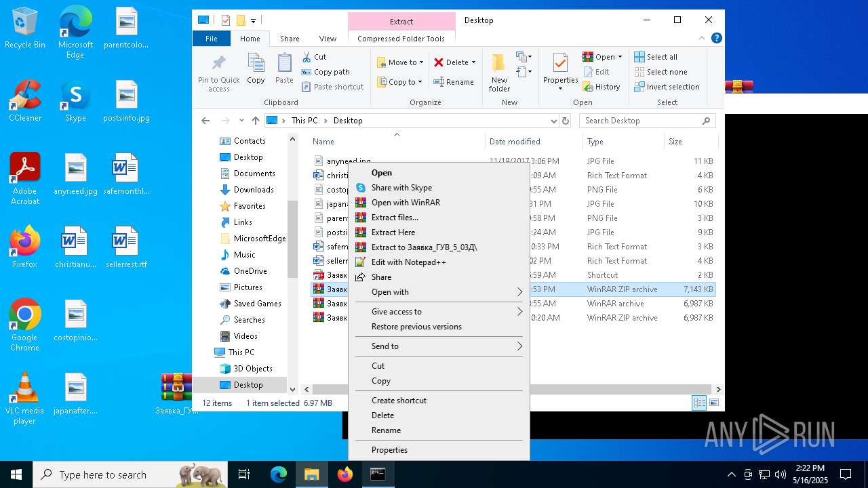Click Select none in ribbon

[x=660, y=72]
